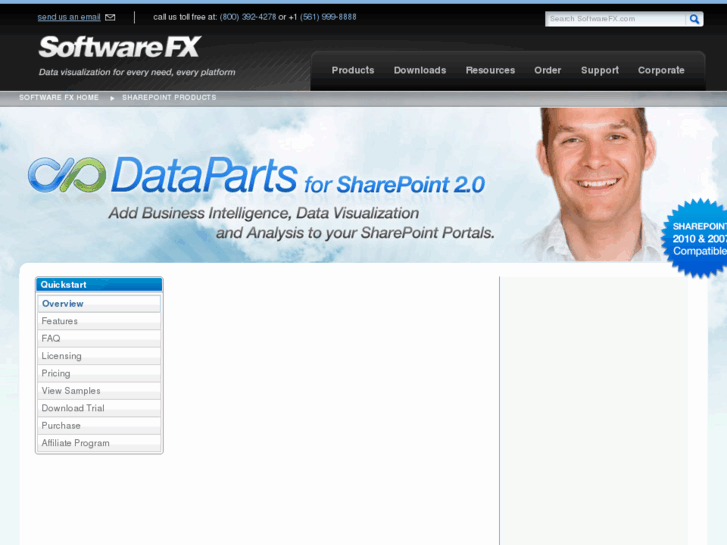
Task: Open the 'send us an email' link
Action: (x=69, y=17)
